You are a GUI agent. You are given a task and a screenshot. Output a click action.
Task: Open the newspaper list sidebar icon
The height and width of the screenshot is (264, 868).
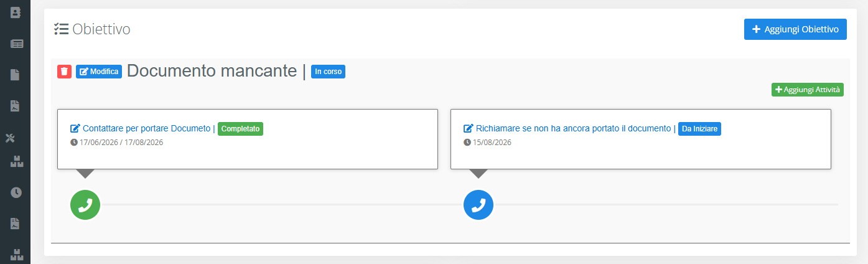click(x=16, y=44)
